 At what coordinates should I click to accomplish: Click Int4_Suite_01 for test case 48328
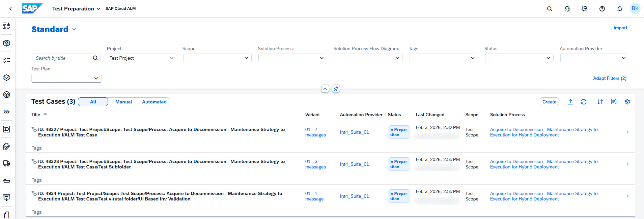[x=354, y=164]
